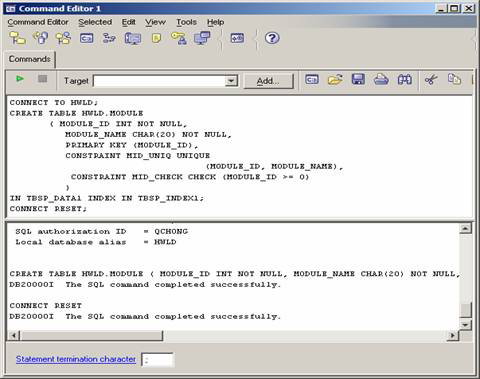The image size is (480, 379).
Task: Save the script with the floppy disk icon
Action: pyautogui.click(x=358, y=79)
